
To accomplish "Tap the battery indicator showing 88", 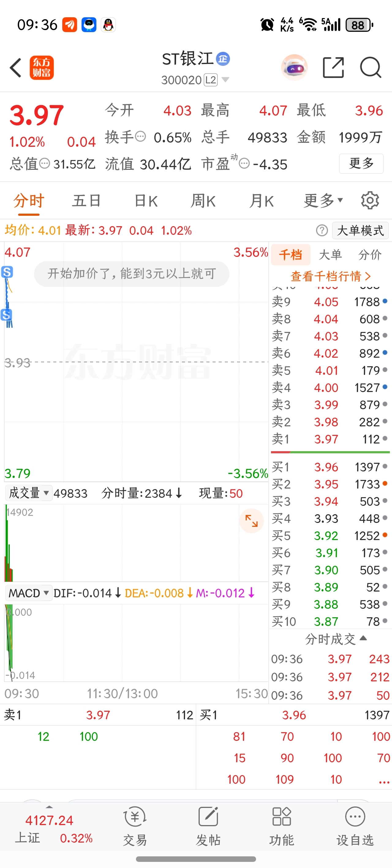I will point(360,25).
